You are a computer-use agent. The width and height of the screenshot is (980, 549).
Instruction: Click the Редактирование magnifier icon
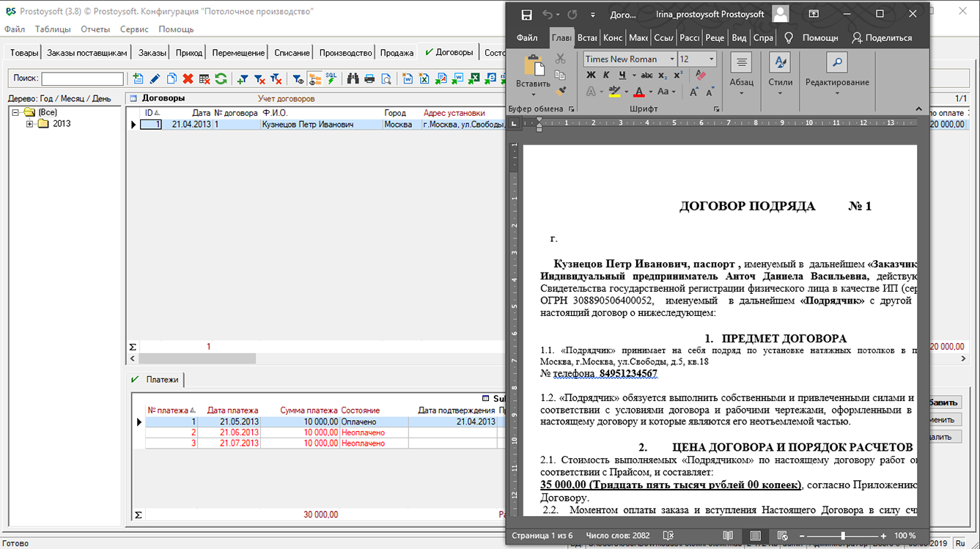[836, 62]
